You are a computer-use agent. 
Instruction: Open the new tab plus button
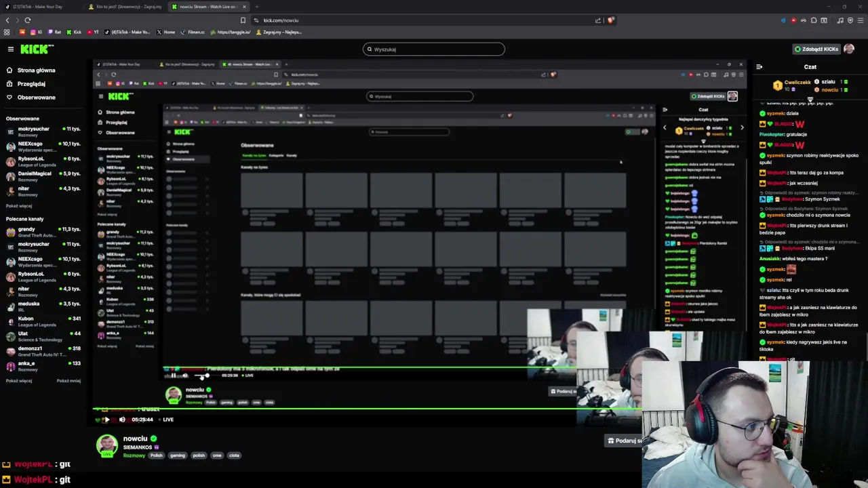coord(257,7)
